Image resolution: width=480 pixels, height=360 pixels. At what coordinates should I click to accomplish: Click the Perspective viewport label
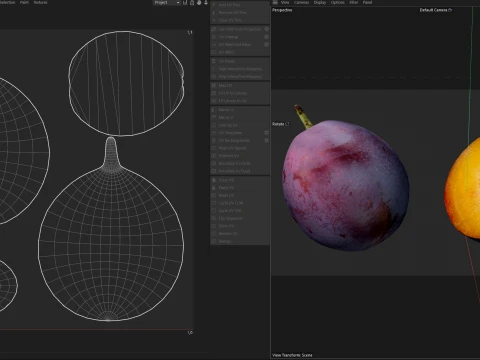pyautogui.click(x=282, y=10)
